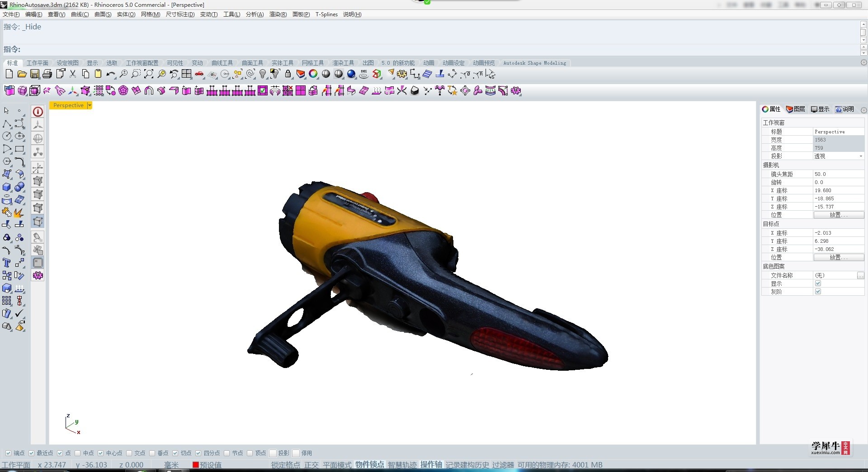Switch to the 显示 panel tab
The image size is (868, 472).
click(x=820, y=109)
